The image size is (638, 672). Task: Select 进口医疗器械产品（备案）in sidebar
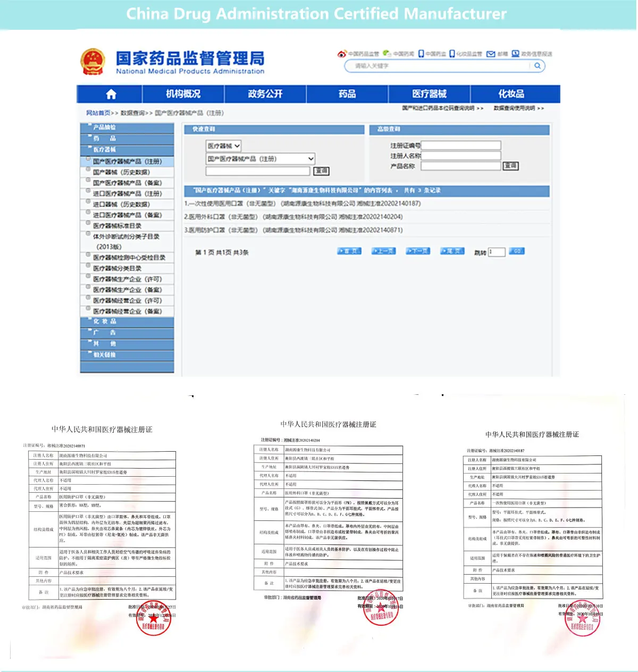click(128, 215)
